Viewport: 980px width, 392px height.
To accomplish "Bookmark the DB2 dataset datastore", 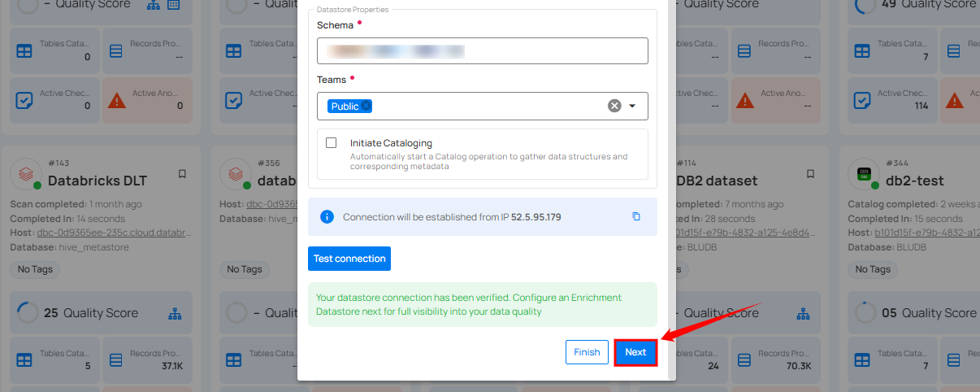I will tap(810, 174).
